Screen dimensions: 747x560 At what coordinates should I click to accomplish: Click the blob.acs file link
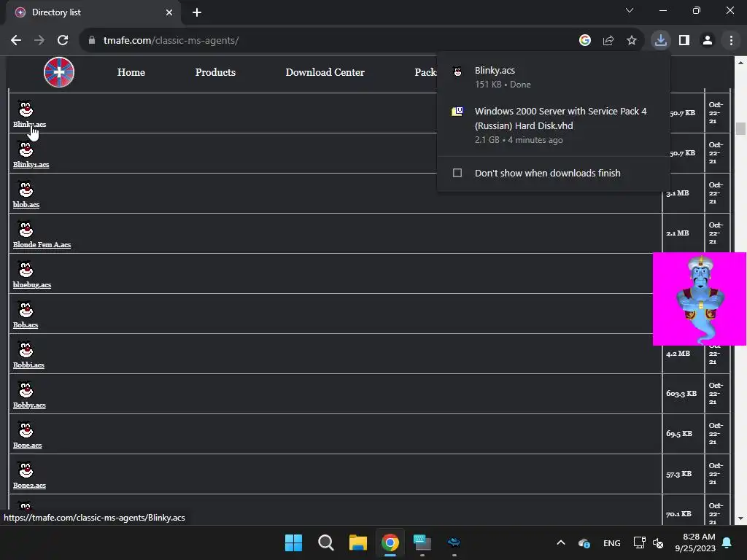(x=26, y=204)
